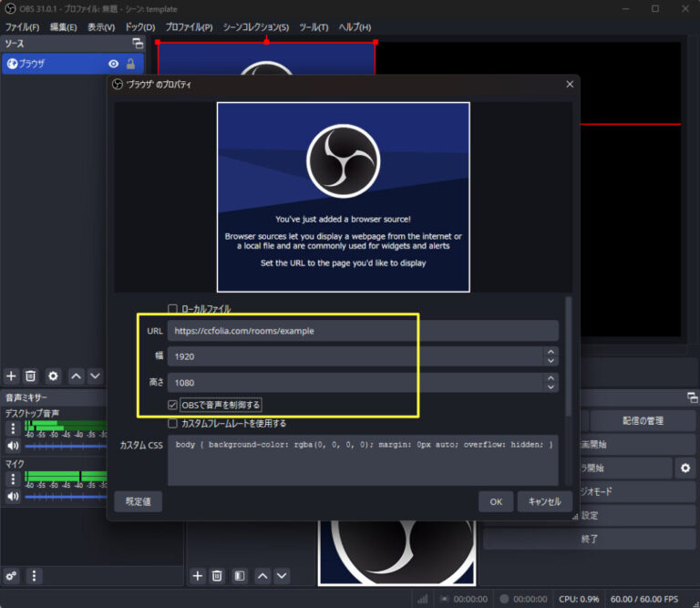Open the シーンコレクション(S) menu
This screenshot has height=608, width=700.
click(255, 27)
